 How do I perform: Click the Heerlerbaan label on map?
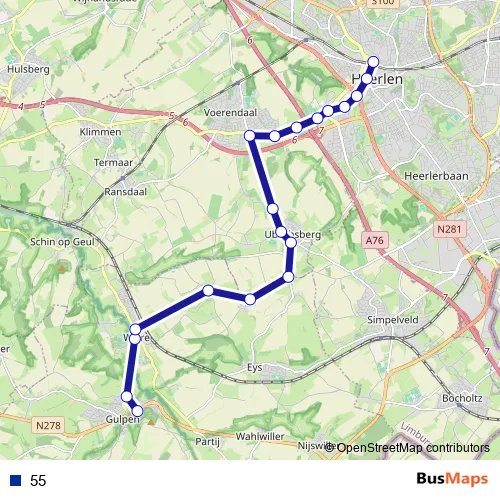pyautogui.click(x=436, y=176)
